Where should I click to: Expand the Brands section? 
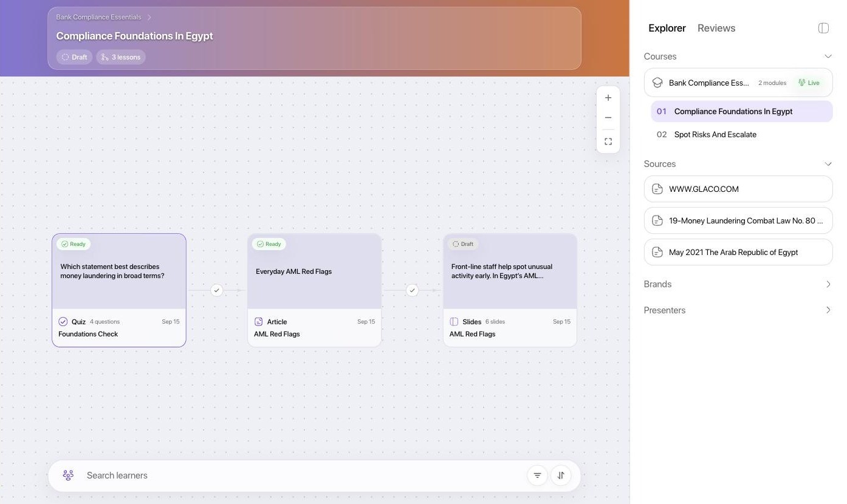[828, 284]
